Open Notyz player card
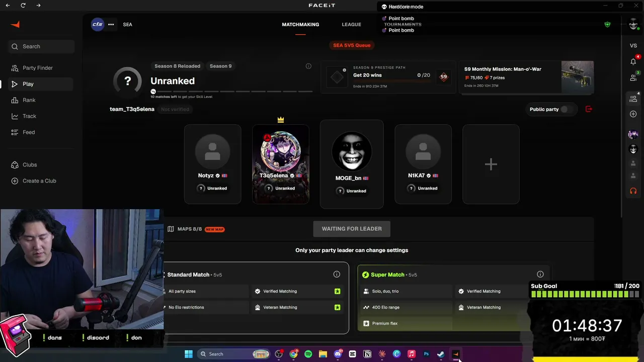644x362 pixels. point(212,164)
